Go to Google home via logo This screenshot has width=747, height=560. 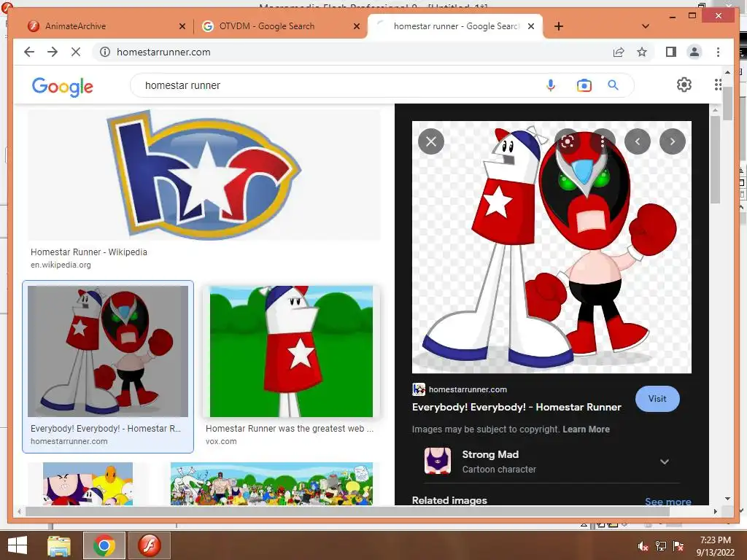[63, 87]
